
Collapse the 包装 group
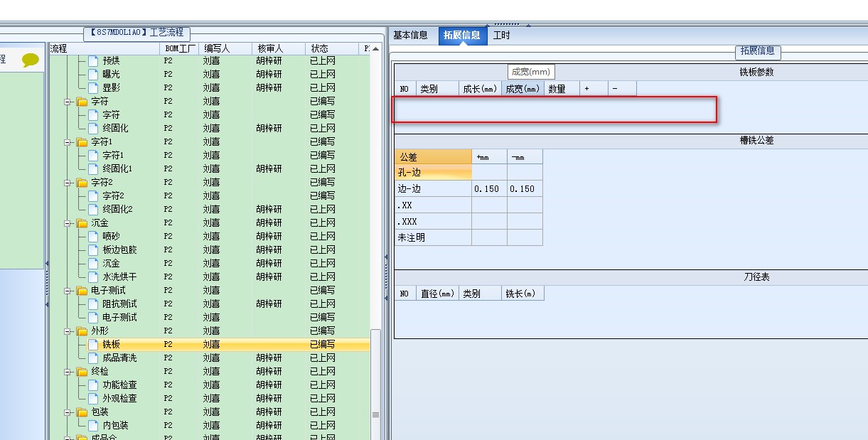coord(68,412)
